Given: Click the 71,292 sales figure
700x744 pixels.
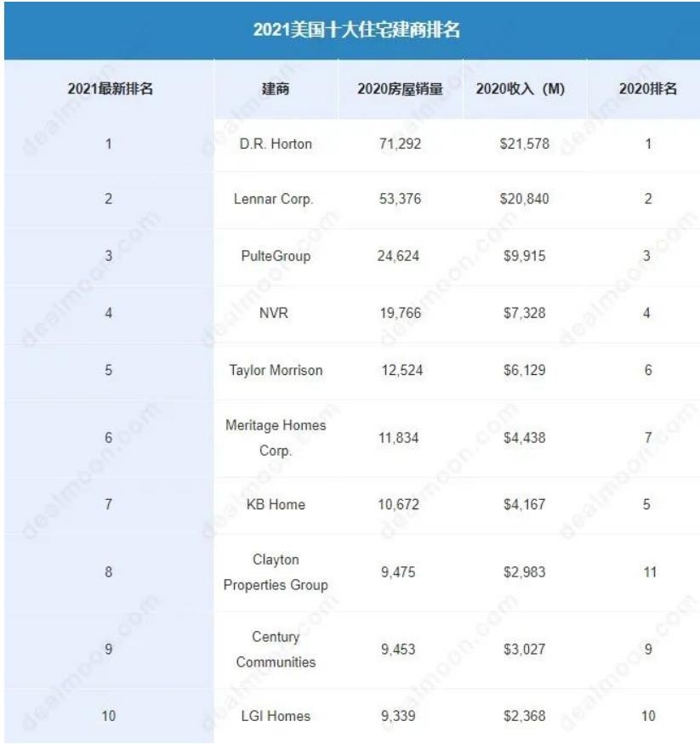Looking at the screenshot, I should pos(400,144).
